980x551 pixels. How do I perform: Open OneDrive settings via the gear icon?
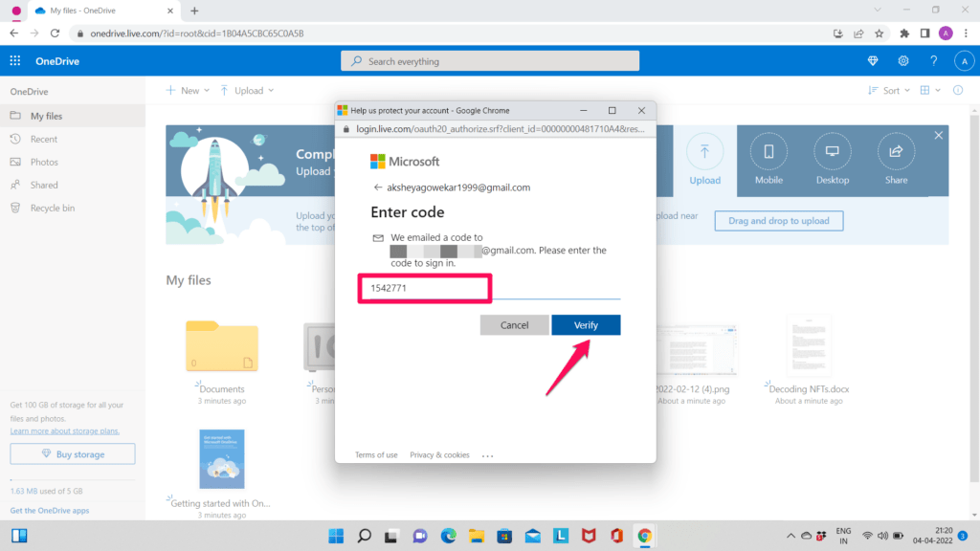902,60
